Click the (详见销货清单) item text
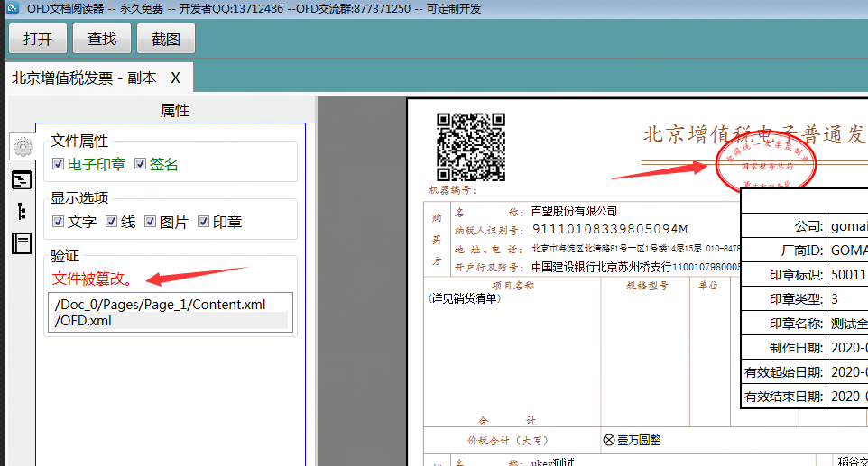Viewport: 868px width, 466px height. click(465, 298)
